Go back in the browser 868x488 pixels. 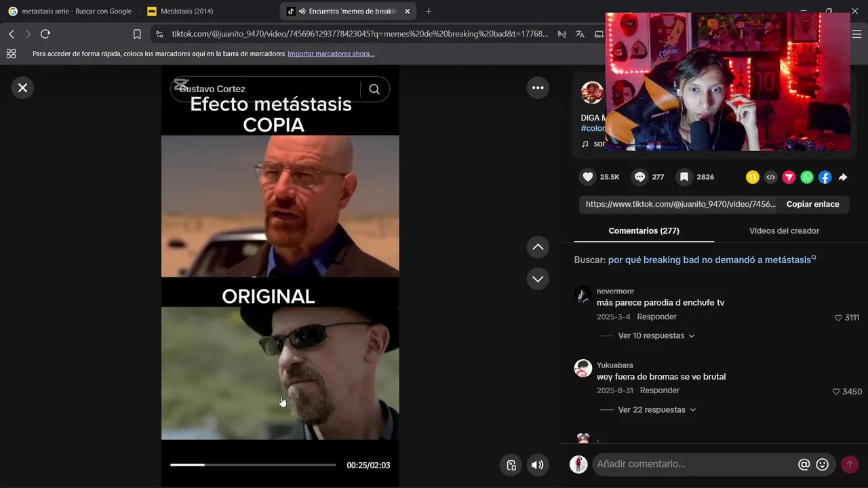(12, 34)
